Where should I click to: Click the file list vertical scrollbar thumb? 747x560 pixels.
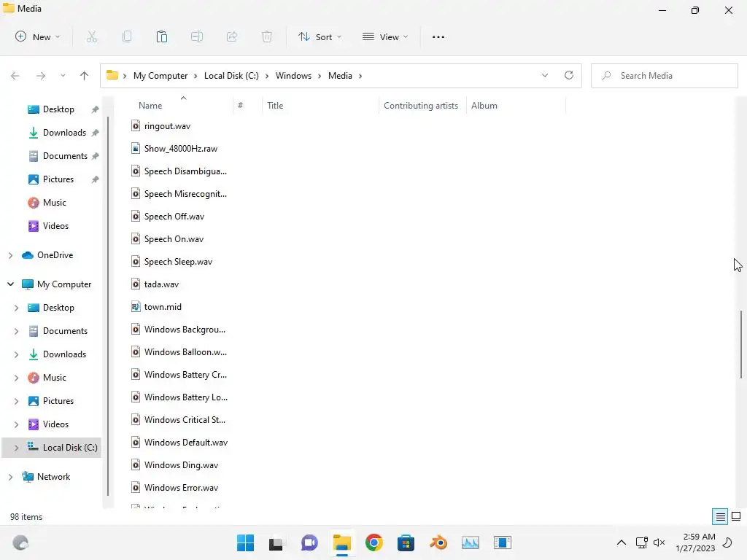pos(741,344)
